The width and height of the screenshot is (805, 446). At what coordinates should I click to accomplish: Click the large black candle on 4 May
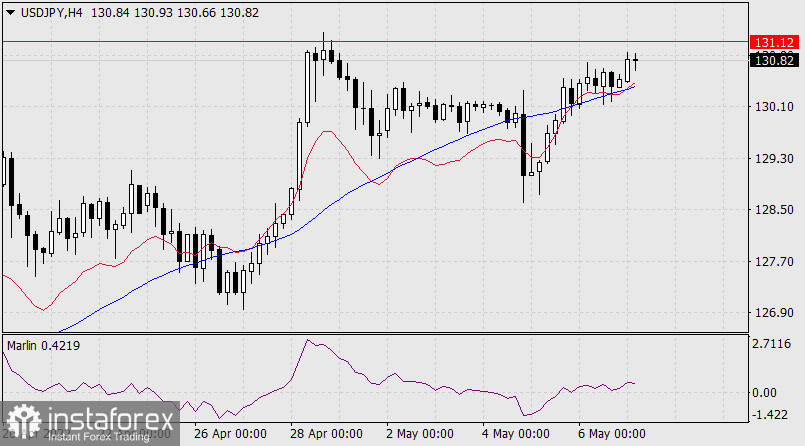click(523, 145)
